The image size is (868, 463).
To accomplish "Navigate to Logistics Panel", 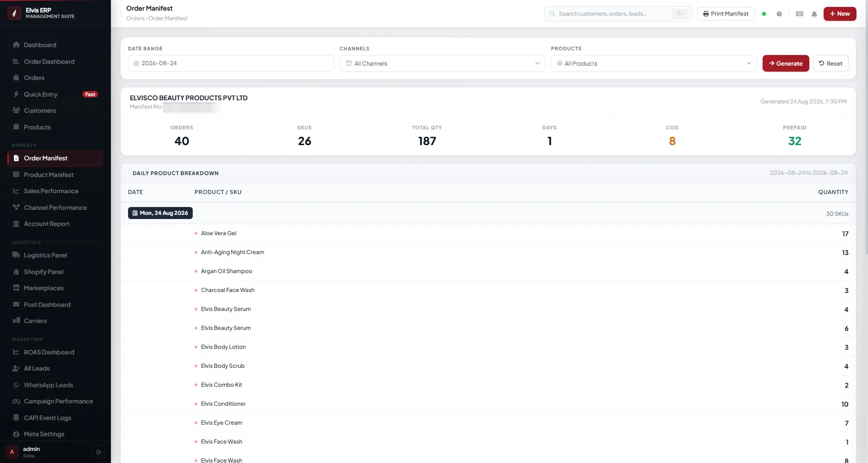I will pos(55,255).
